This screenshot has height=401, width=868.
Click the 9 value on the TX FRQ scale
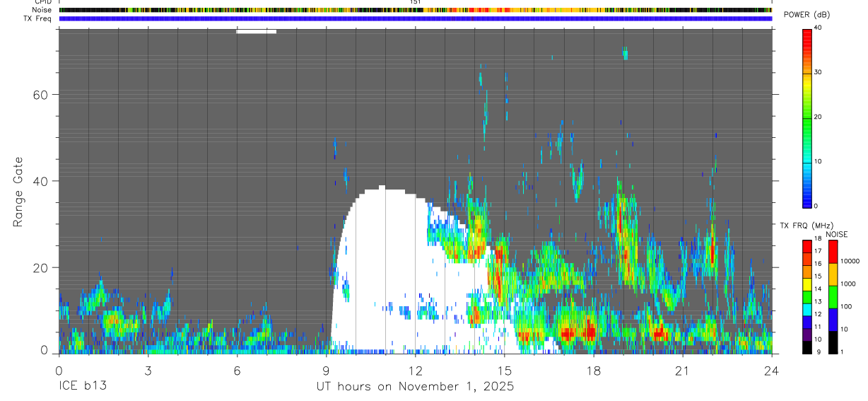(x=818, y=352)
